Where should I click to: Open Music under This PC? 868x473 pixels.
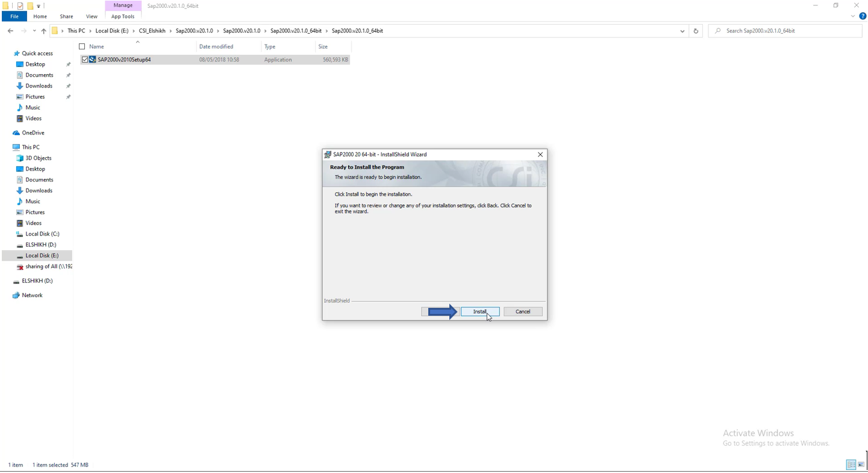pos(33,202)
